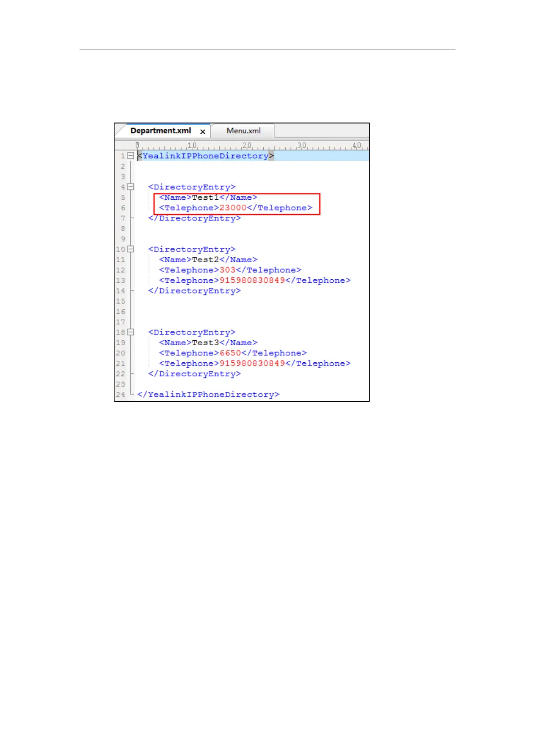The image size is (535, 756).
Task: Click the Test2 name line
Action: point(208,259)
